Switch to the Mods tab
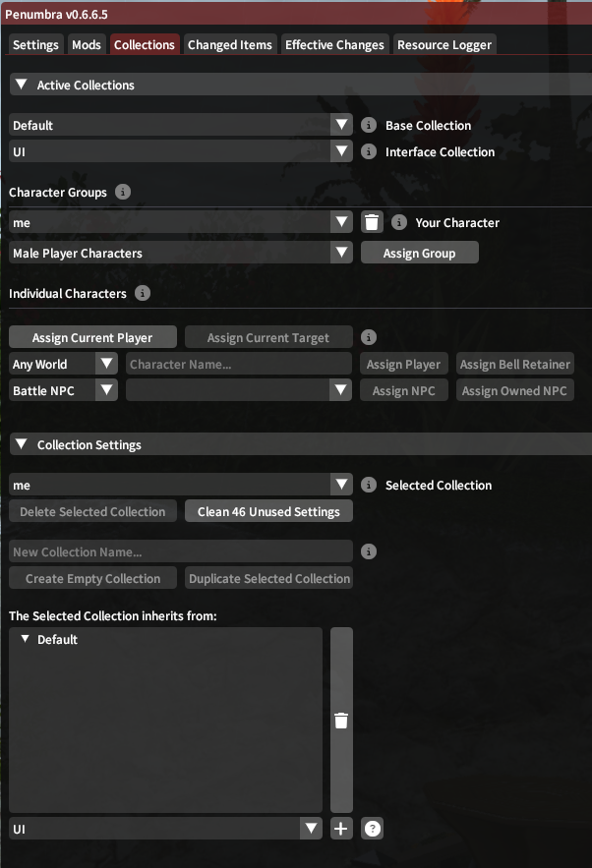Image resolution: width=592 pixels, height=868 pixels. tap(87, 45)
